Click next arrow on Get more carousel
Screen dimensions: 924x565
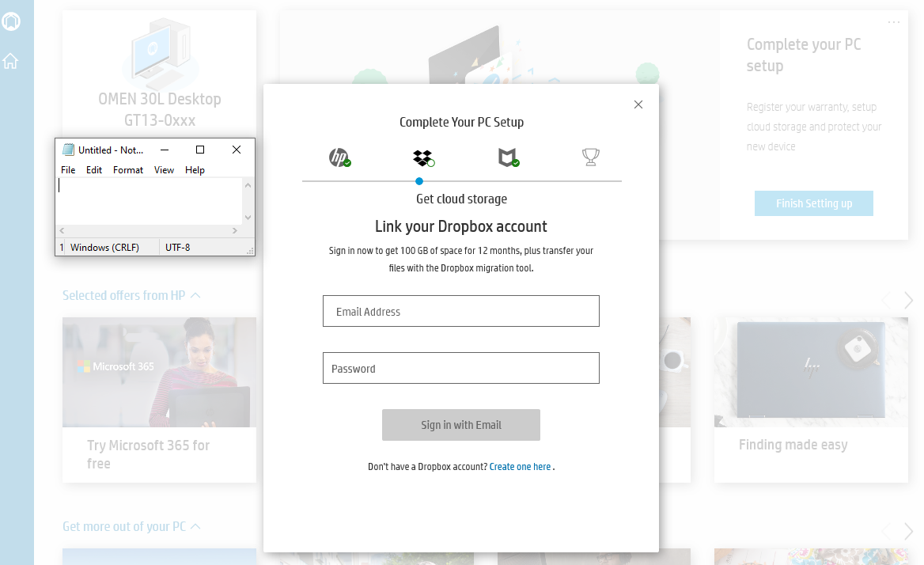[908, 531]
